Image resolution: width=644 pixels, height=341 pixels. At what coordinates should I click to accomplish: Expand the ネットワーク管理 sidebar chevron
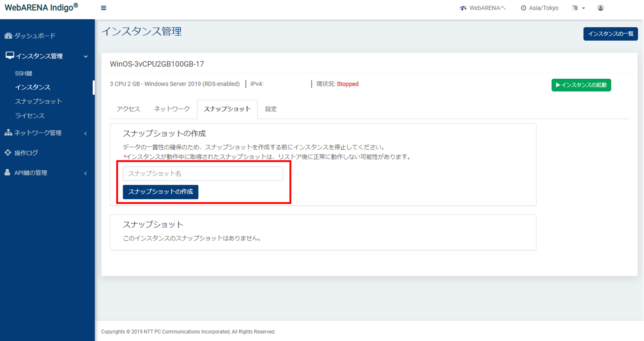click(85, 133)
